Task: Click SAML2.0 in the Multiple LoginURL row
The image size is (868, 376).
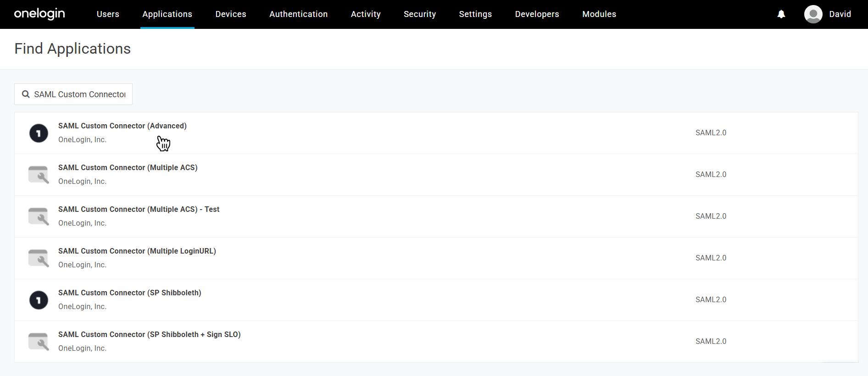Action: [x=711, y=258]
